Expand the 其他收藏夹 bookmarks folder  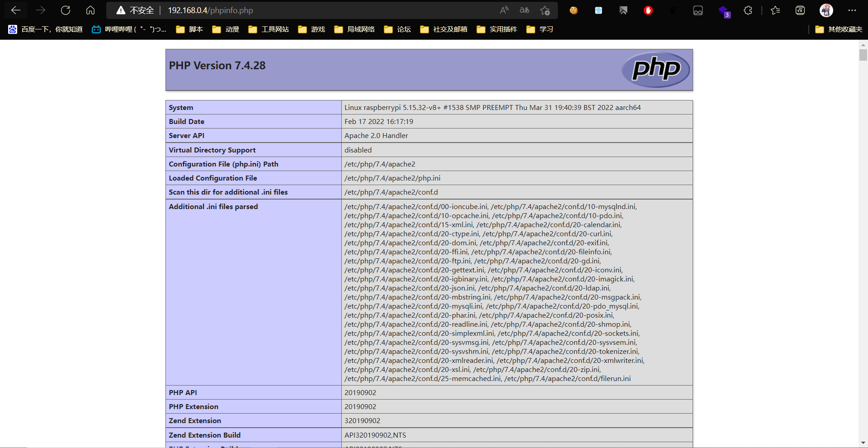click(839, 29)
